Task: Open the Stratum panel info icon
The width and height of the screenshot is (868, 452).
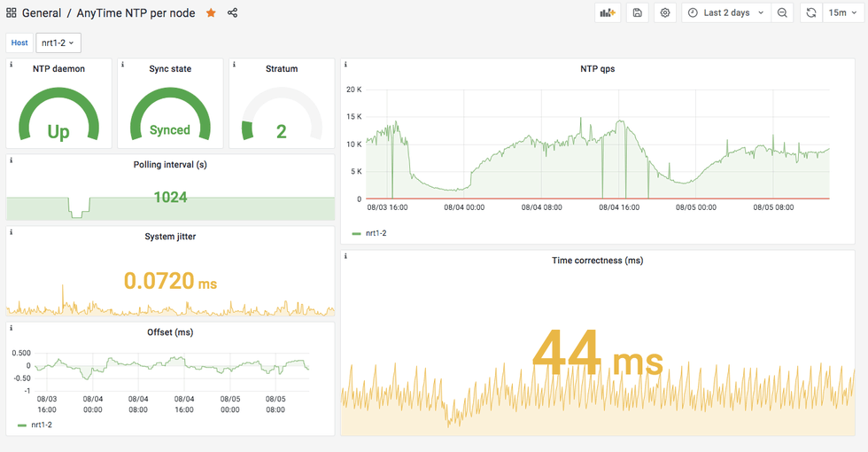Action: (234, 64)
